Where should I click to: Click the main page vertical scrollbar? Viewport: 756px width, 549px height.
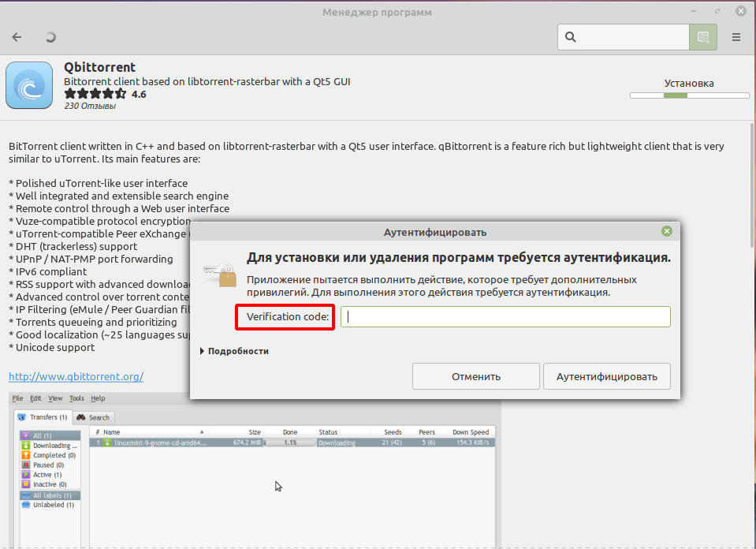(752, 185)
